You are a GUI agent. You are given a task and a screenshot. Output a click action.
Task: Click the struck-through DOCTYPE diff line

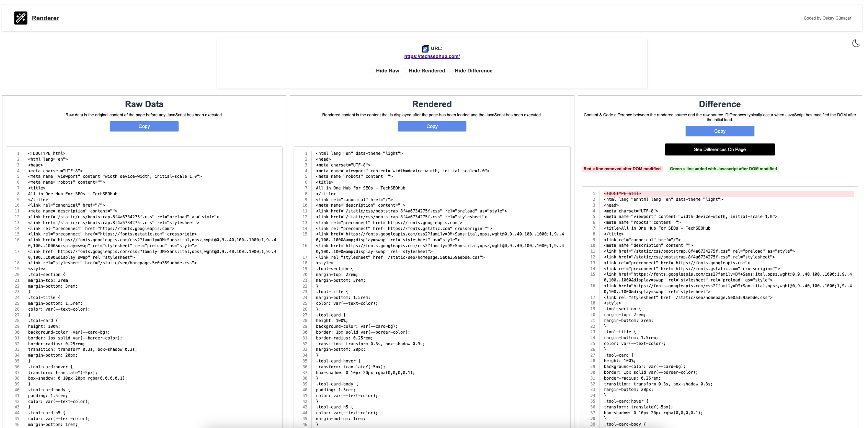click(x=729, y=194)
